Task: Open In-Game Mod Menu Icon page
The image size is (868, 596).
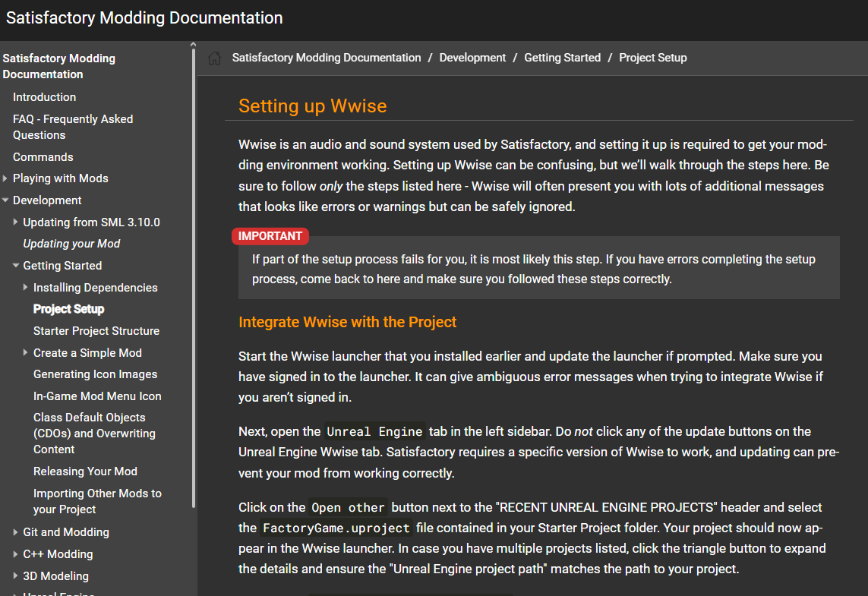Action: click(97, 396)
